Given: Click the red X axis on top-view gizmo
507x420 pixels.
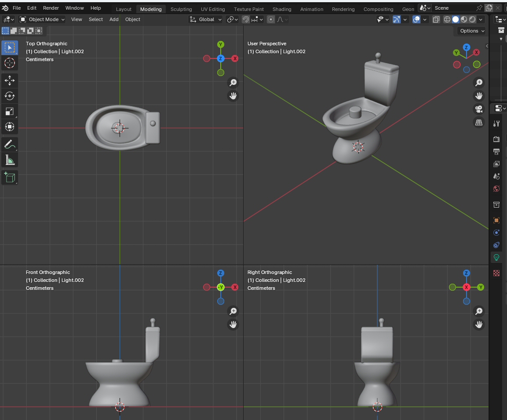Looking at the screenshot, I should pos(235,58).
